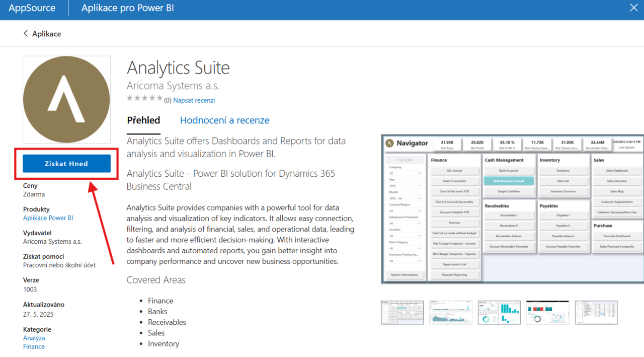Click the AppSource title in header

[x=32, y=8]
